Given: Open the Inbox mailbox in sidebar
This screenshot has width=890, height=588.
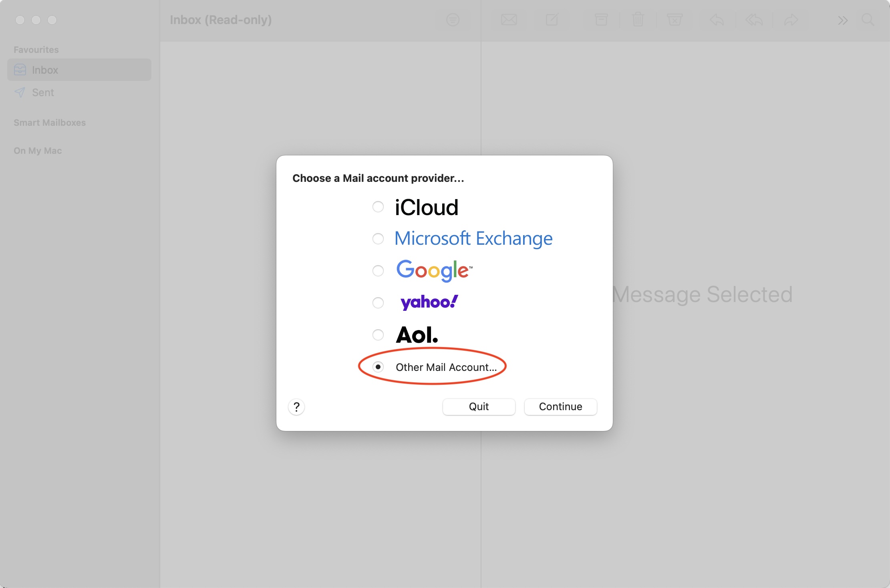Looking at the screenshot, I should [79, 70].
